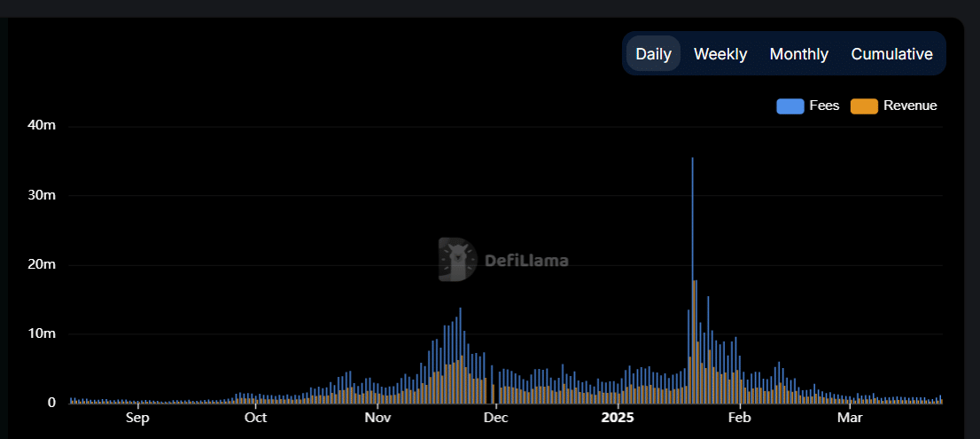Screen dimensions: 980x439
Task: Click the 40m y-axis label
Action: (42, 125)
